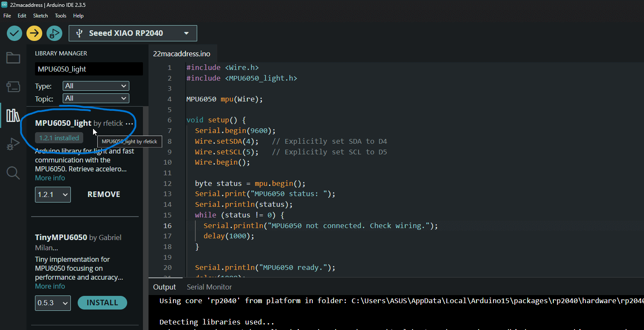Image resolution: width=644 pixels, height=330 pixels.
Task: Open the Sketch menu
Action: (x=41, y=16)
